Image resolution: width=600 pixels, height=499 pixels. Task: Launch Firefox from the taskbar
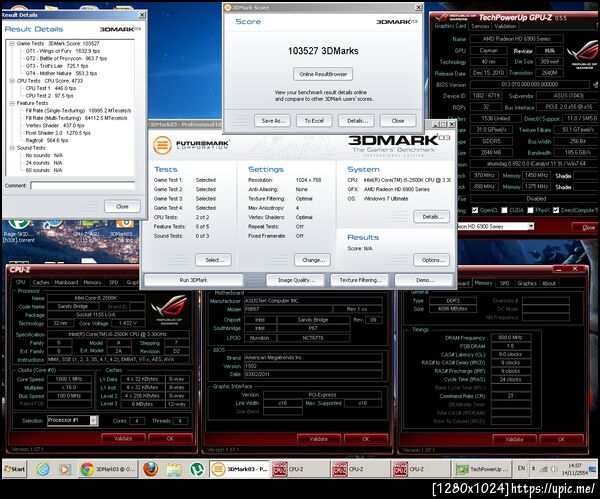[x=151, y=469]
